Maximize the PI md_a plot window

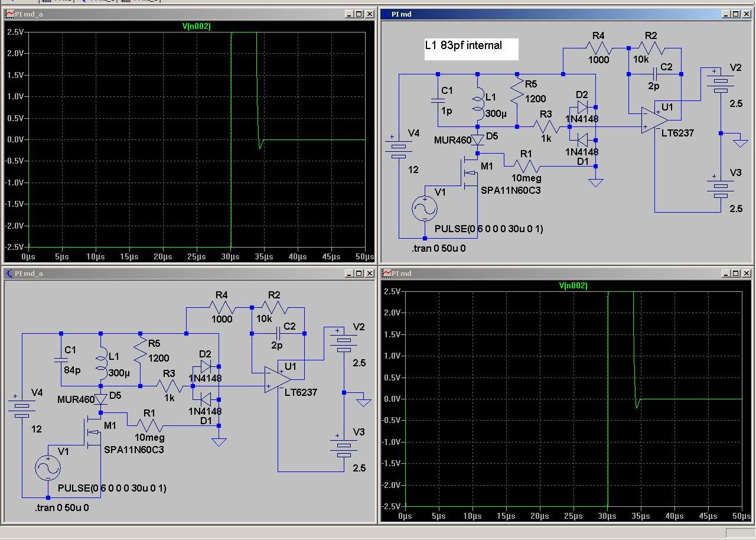tap(359, 14)
